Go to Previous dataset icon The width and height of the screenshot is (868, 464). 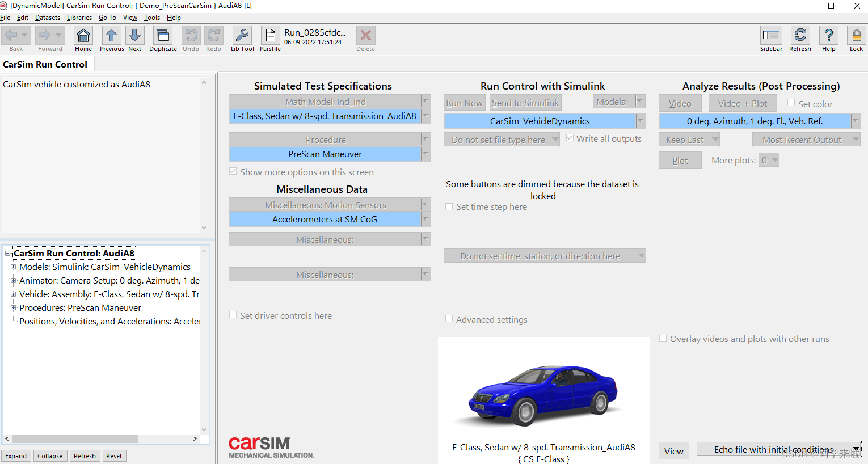pos(111,36)
